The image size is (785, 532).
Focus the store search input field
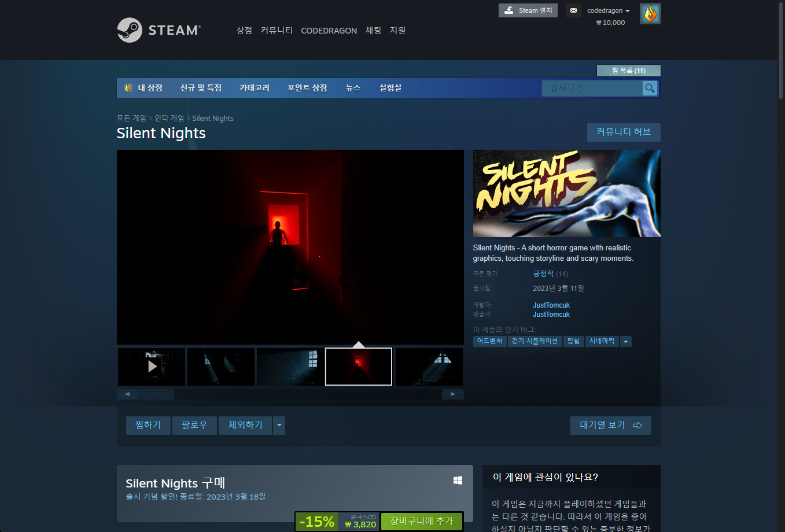(x=592, y=88)
